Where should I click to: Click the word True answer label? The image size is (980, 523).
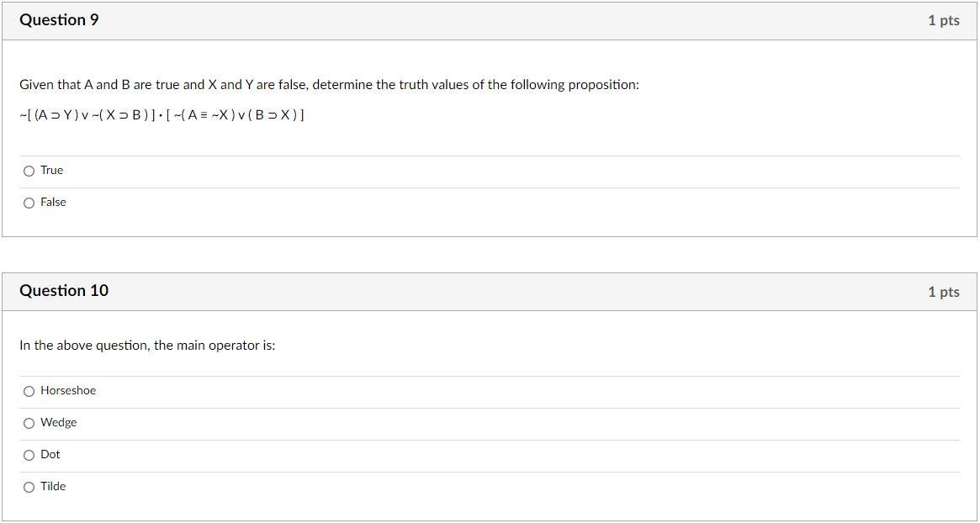click(x=52, y=171)
